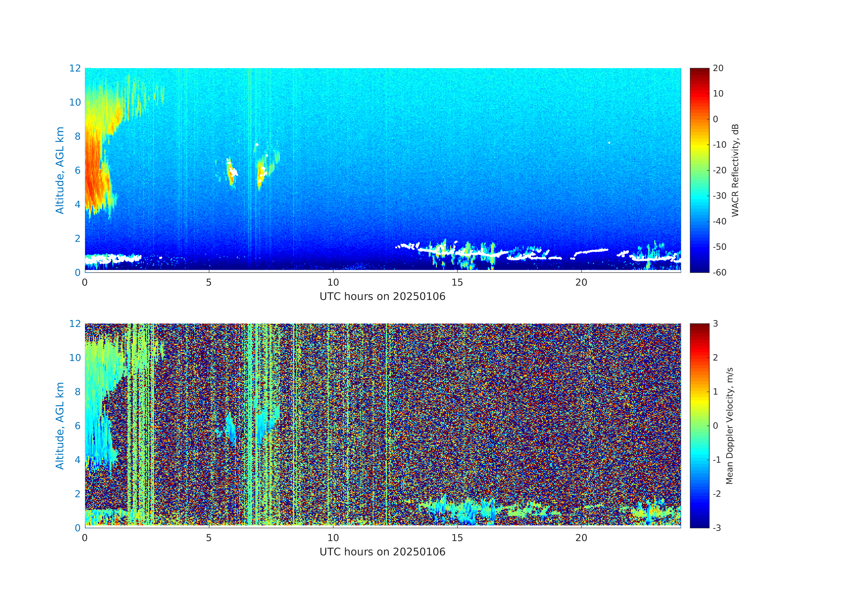Click the bottom plot's 'Altitude, AGL km' label
868x596 pixels.
pos(60,426)
